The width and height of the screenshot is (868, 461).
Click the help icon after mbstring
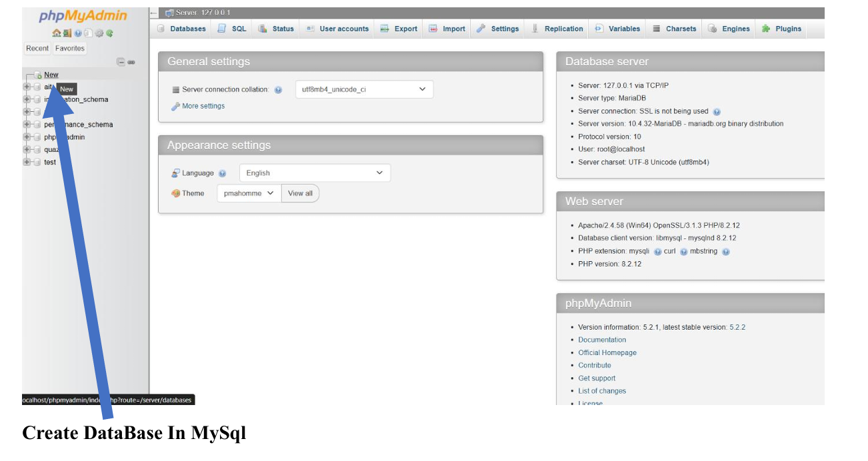[x=725, y=252]
